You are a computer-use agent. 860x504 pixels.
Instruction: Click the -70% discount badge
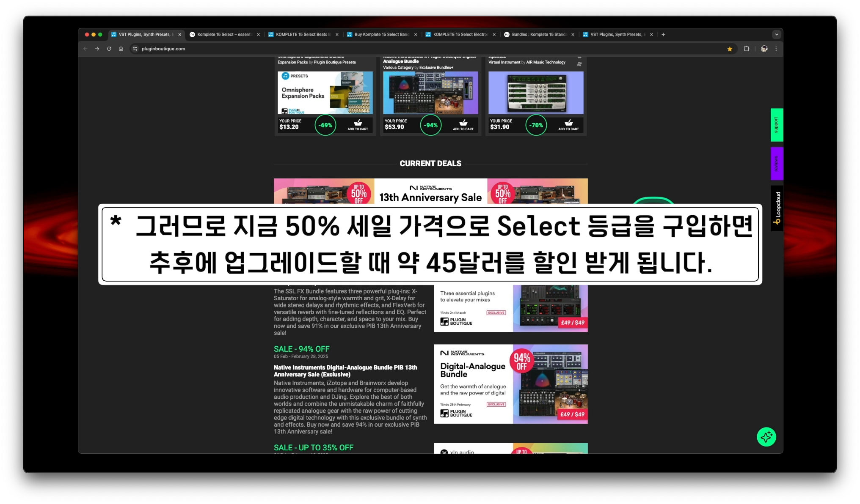click(x=536, y=125)
